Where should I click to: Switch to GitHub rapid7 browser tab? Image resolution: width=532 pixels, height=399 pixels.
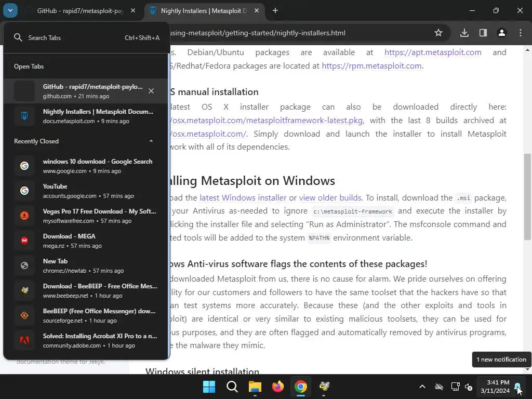(80, 11)
